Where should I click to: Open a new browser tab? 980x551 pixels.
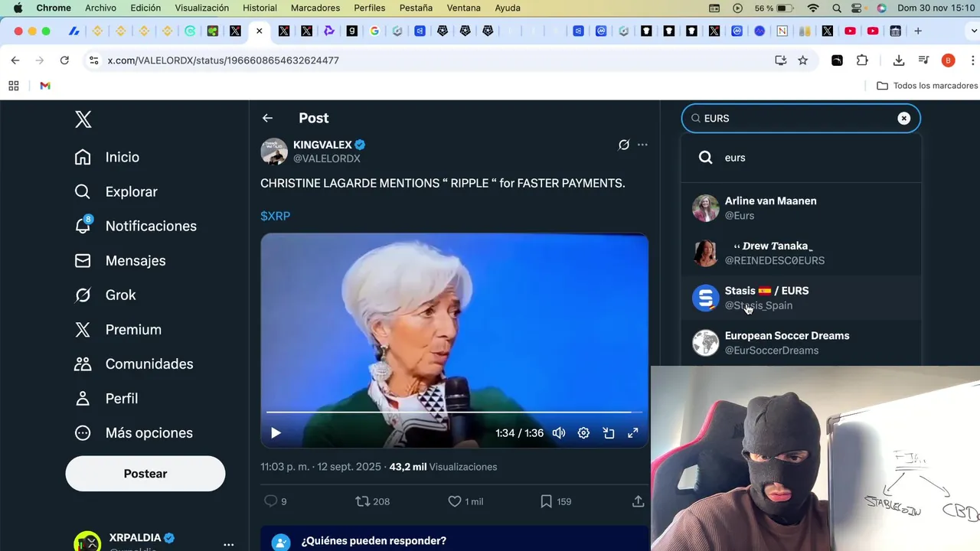click(x=918, y=31)
